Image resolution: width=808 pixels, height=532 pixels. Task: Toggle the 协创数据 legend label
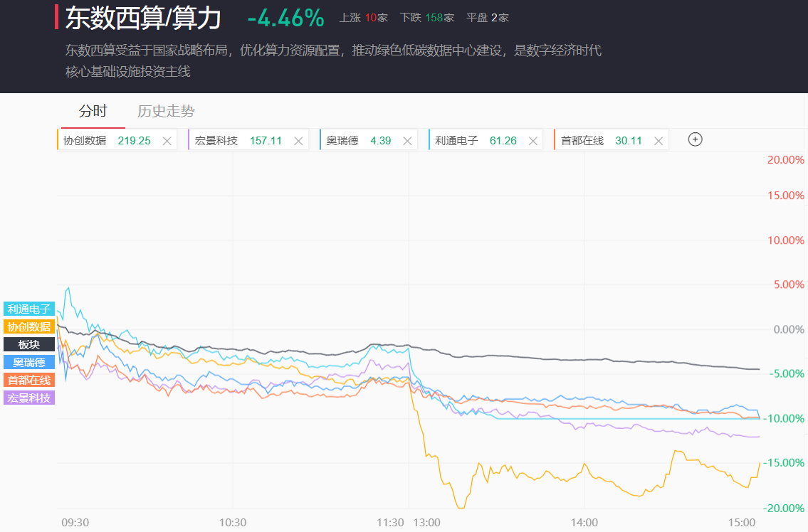point(29,327)
